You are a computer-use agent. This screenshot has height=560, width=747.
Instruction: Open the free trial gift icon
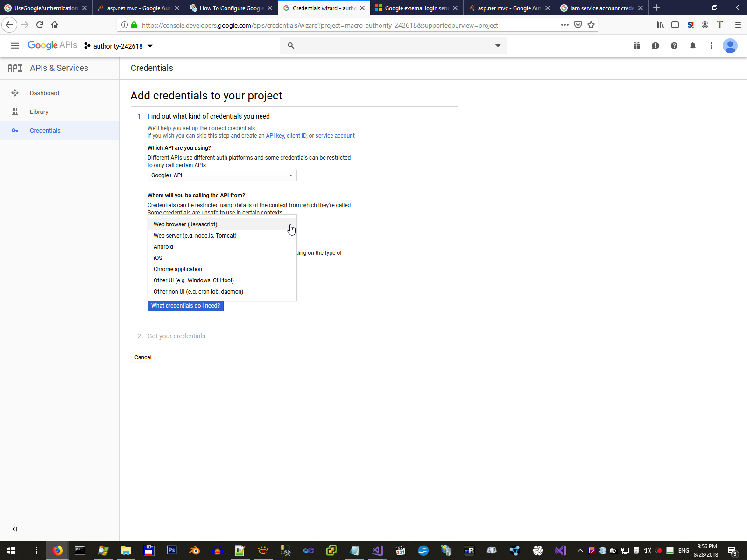pyautogui.click(x=637, y=46)
